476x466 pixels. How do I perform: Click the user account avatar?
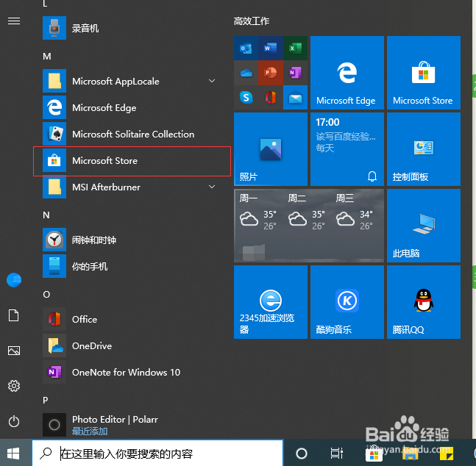tap(14, 280)
